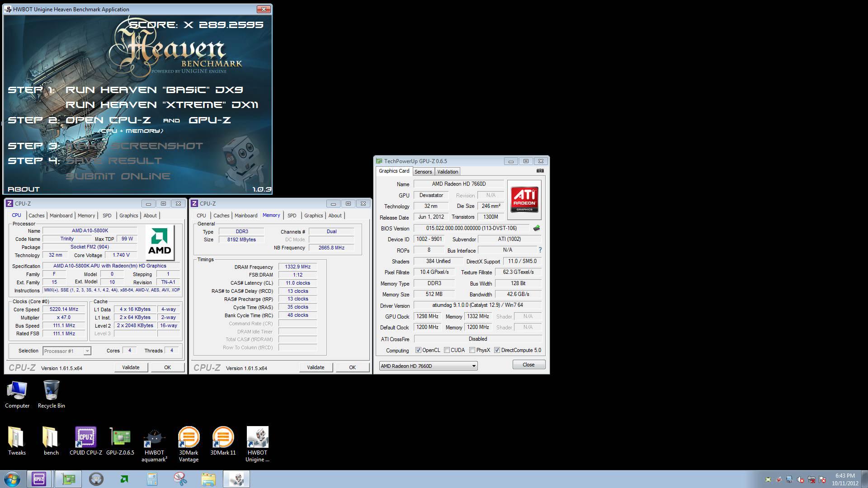Screen dimensions: 868x488
Task: Open the Graphics tab in CPU-Z Memory window
Action: [314, 216]
